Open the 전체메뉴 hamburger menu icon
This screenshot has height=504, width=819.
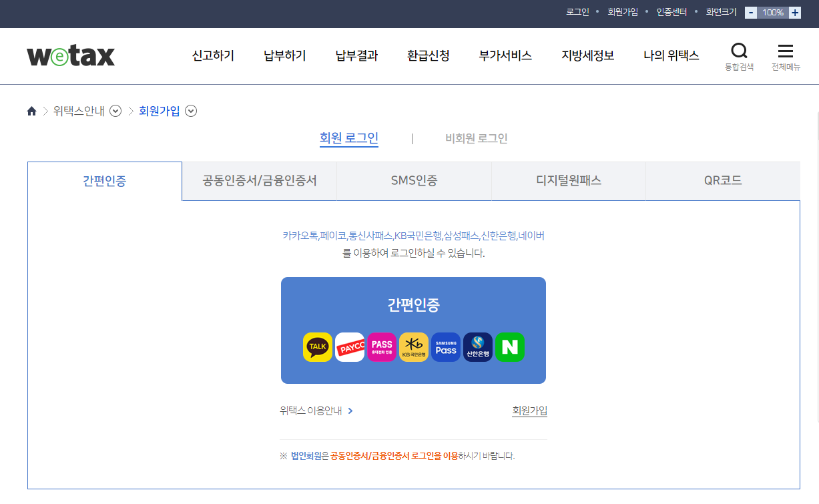786,57
